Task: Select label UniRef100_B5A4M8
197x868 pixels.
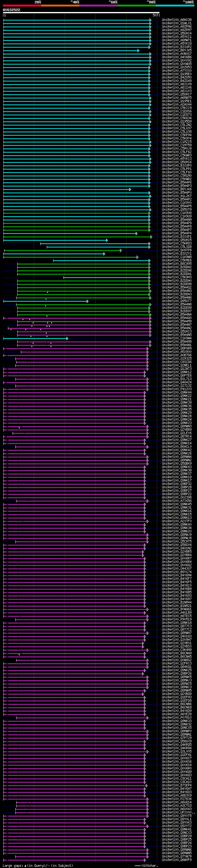Action: [177, 342]
